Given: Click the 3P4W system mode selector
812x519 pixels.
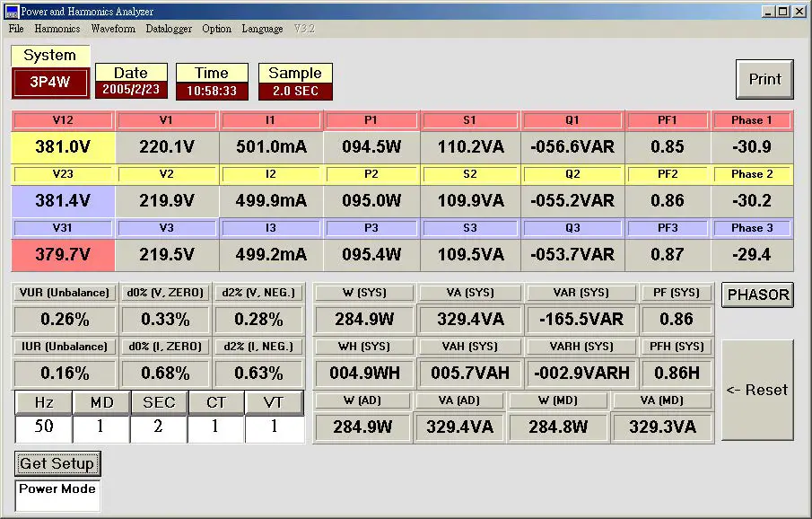Looking at the screenshot, I should (x=49, y=83).
